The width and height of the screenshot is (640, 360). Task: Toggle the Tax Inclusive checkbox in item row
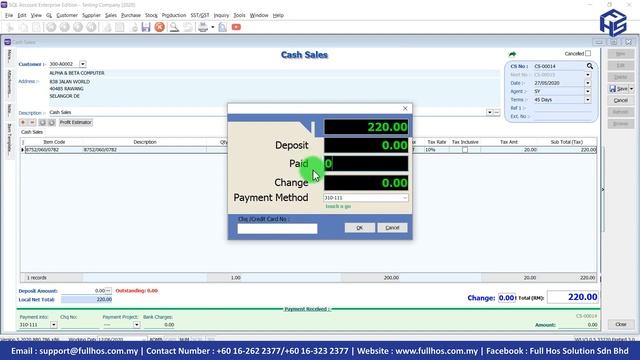click(x=465, y=150)
